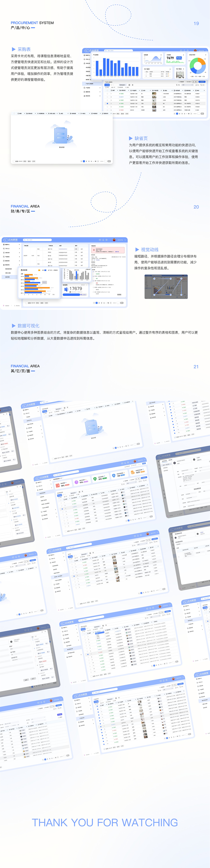Viewport: 210px width, 868px height.
Task: Click the 批阅审批 button in the 单据详情 panel
Action: [119, 295]
